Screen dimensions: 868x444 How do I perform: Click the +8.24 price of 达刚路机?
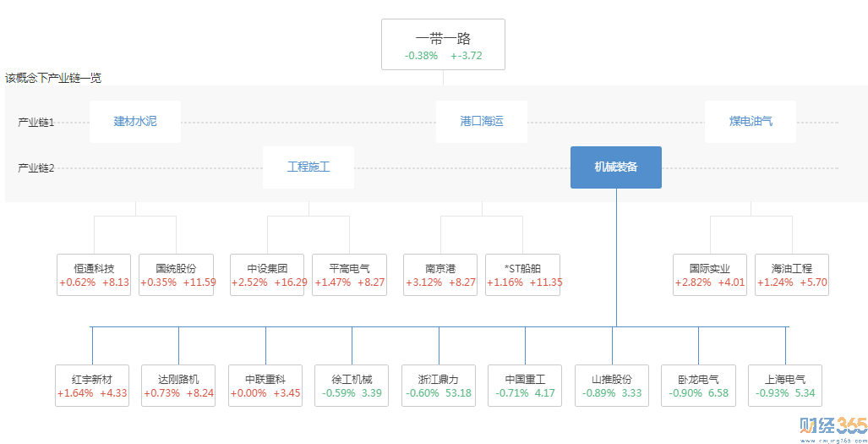pos(199,393)
